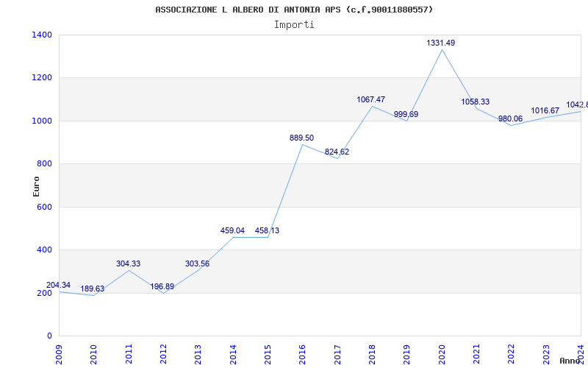The image size is (588, 368).
Task: Select the 196.89 data label
Action: [162, 286]
